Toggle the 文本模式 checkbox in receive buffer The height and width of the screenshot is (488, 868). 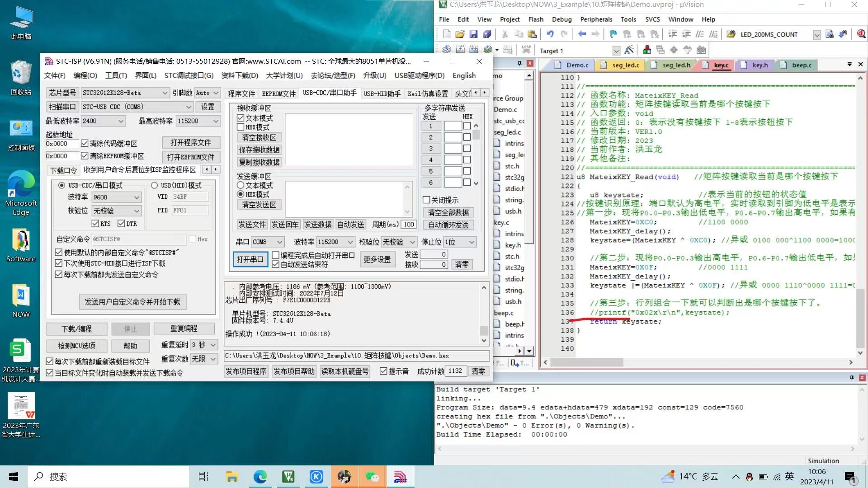click(x=241, y=118)
